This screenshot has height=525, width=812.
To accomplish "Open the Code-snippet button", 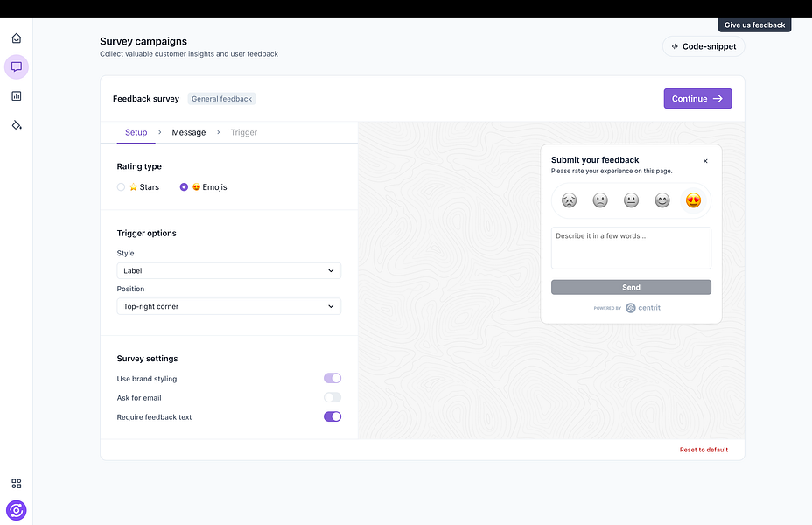I will [703, 46].
